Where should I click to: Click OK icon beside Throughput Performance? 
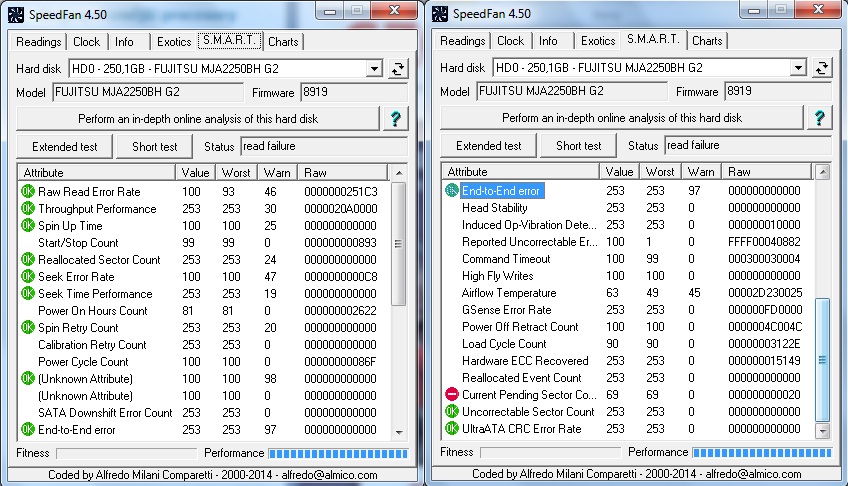tap(28, 208)
